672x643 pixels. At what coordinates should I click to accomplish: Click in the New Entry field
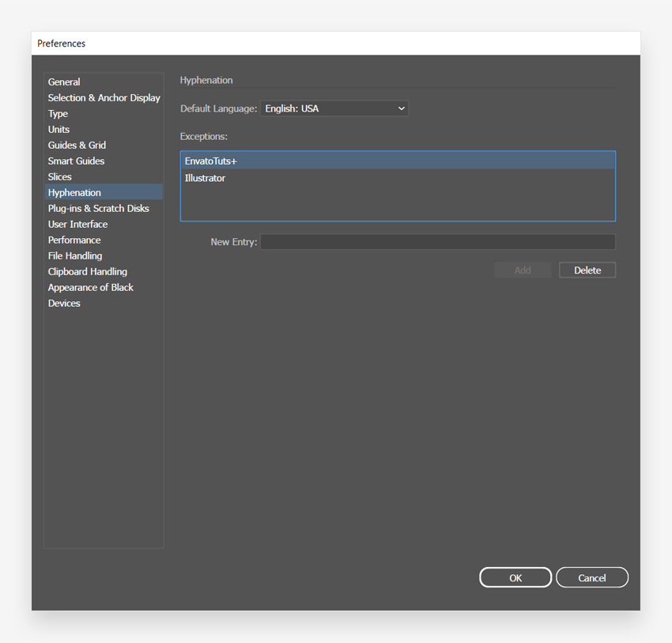pos(436,241)
